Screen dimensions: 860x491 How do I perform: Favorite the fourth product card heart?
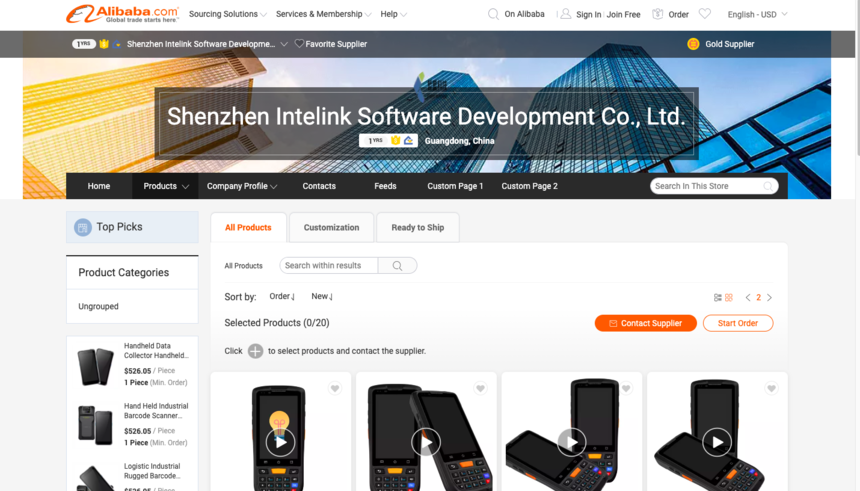771,388
